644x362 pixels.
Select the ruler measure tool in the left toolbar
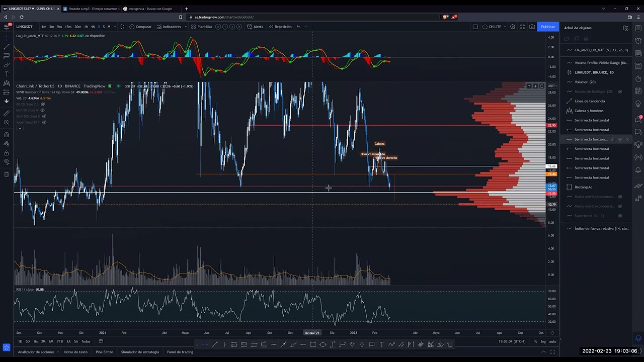click(7, 113)
